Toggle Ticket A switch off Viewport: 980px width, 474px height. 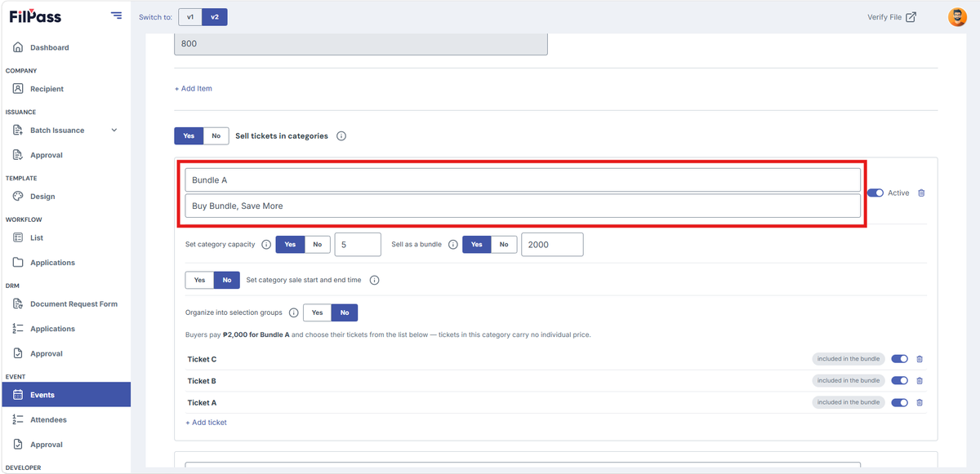tap(899, 402)
